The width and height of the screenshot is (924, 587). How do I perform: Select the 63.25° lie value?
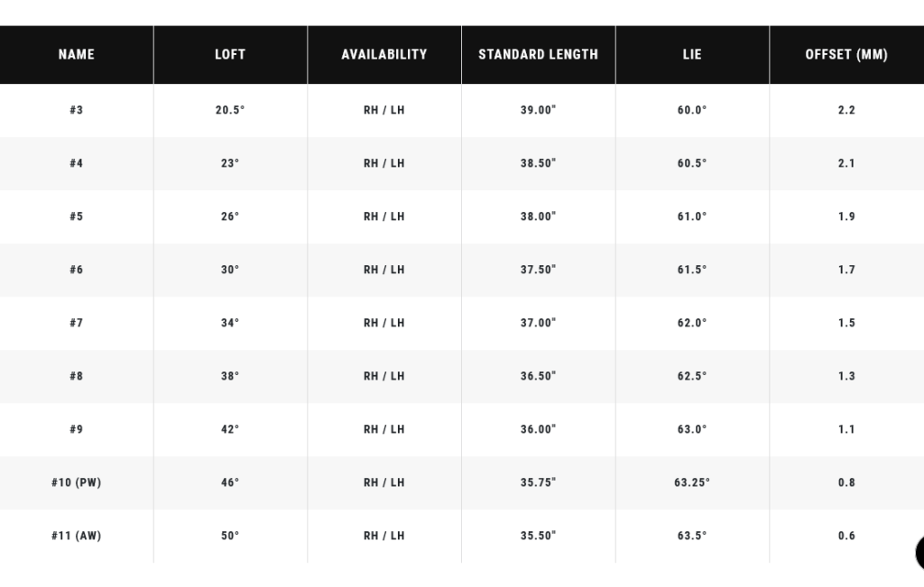click(x=692, y=482)
